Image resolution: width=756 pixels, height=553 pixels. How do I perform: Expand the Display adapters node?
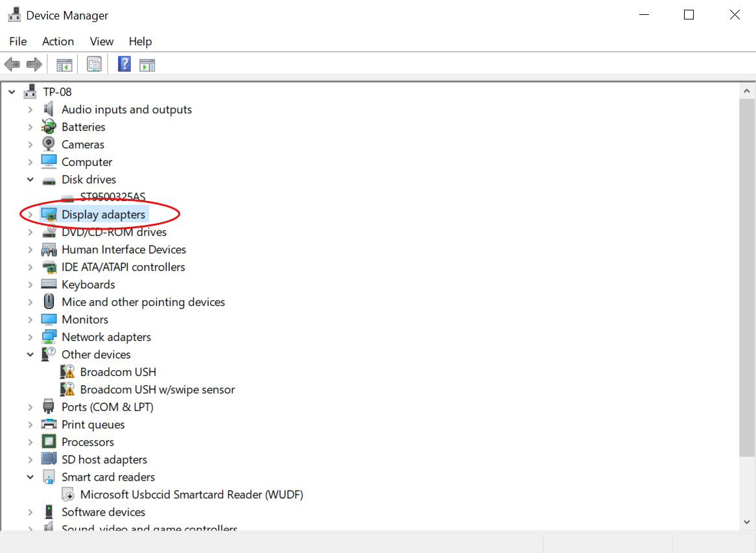pyautogui.click(x=30, y=215)
